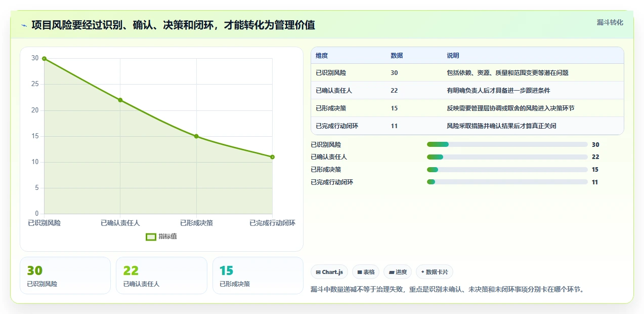Click the y-axis label 25
Image resolution: width=644 pixels, height=314 pixels.
[35, 84]
